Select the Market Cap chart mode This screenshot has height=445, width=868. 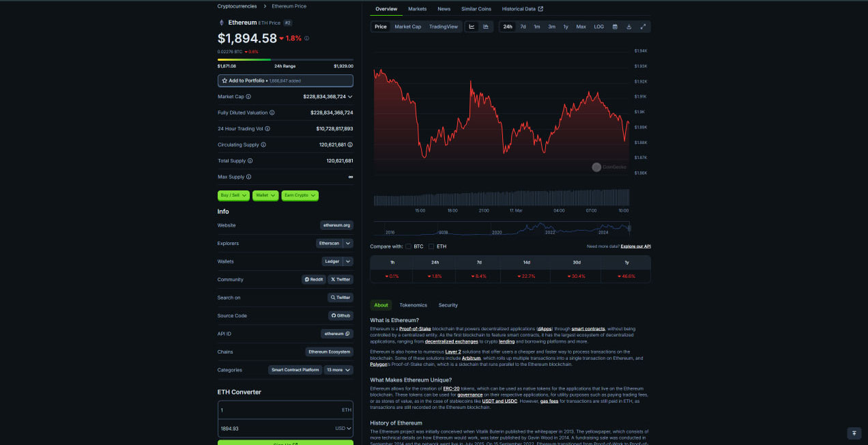[407, 27]
